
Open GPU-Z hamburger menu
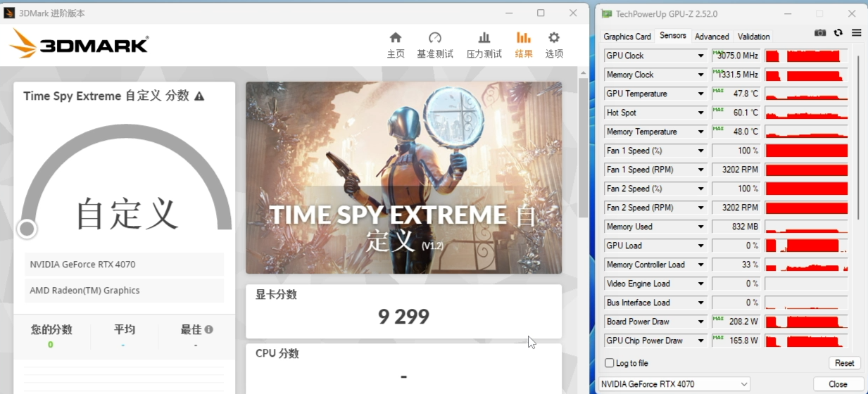tap(856, 33)
